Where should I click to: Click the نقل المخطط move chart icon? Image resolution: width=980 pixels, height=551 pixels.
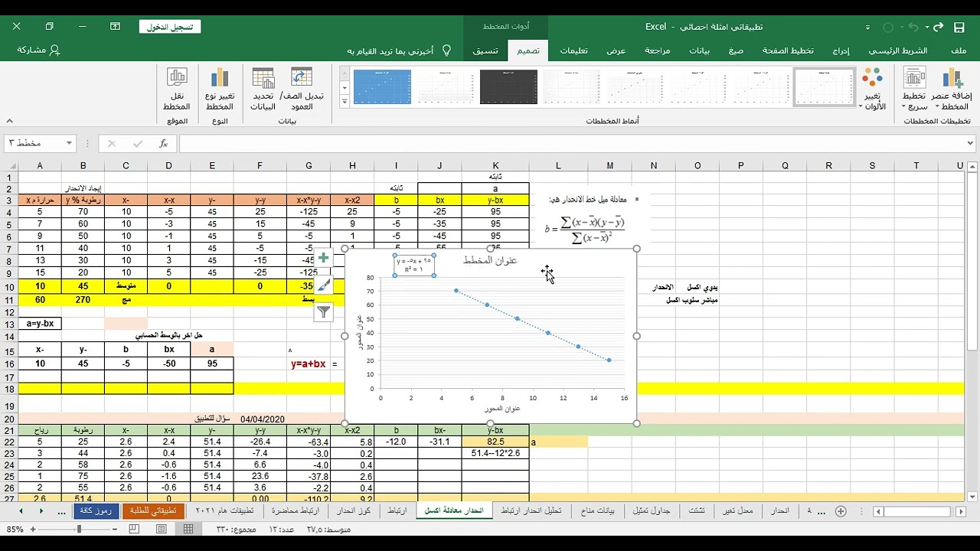pyautogui.click(x=177, y=89)
